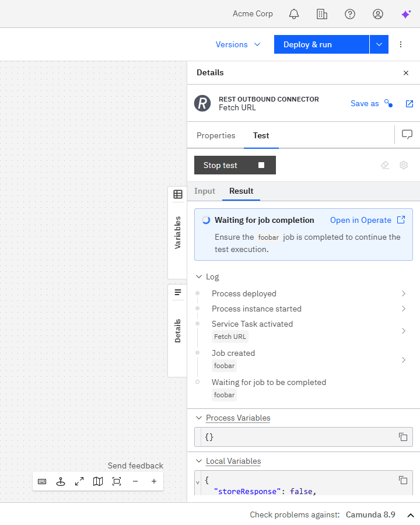Open the comments panel beside the tabs

407,134
